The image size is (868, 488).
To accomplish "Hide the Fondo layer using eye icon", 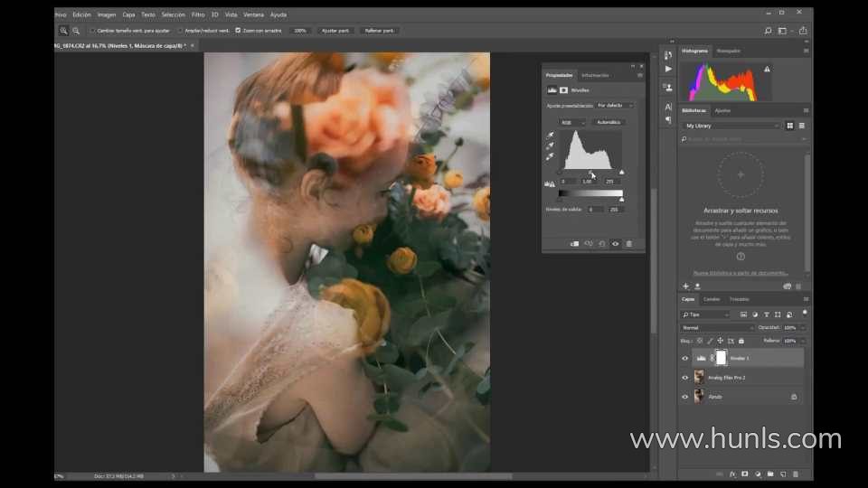I will (684, 397).
